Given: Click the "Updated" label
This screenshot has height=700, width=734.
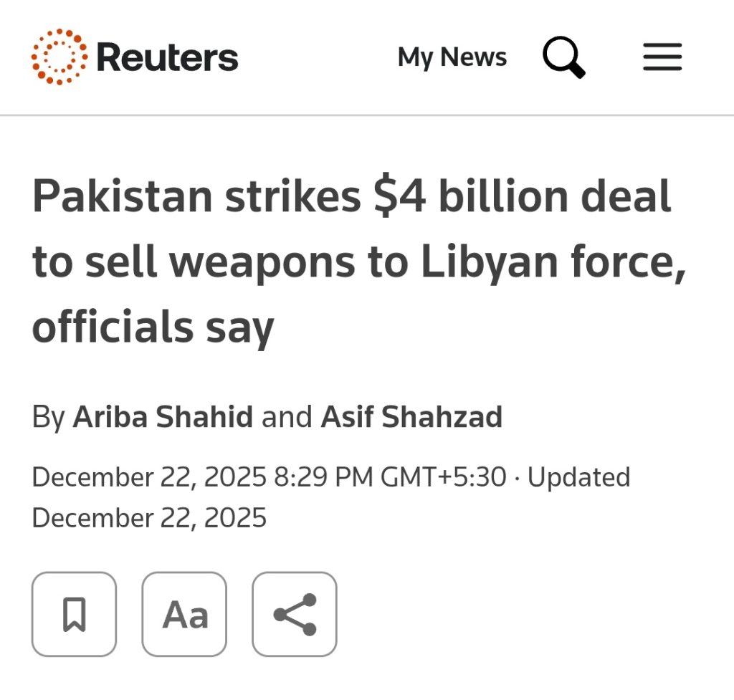Looking at the screenshot, I should [x=578, y=477].
